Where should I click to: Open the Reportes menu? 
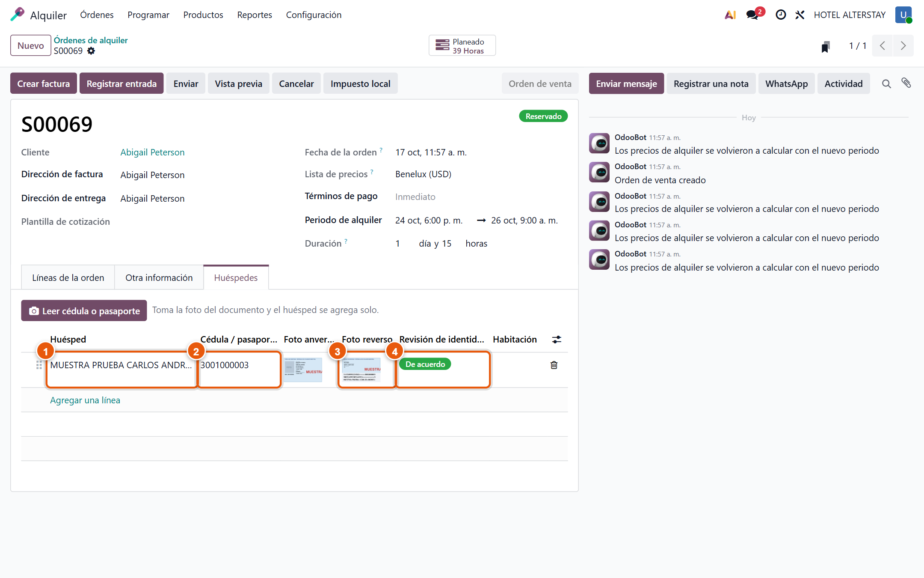click(x=255, y=15)
